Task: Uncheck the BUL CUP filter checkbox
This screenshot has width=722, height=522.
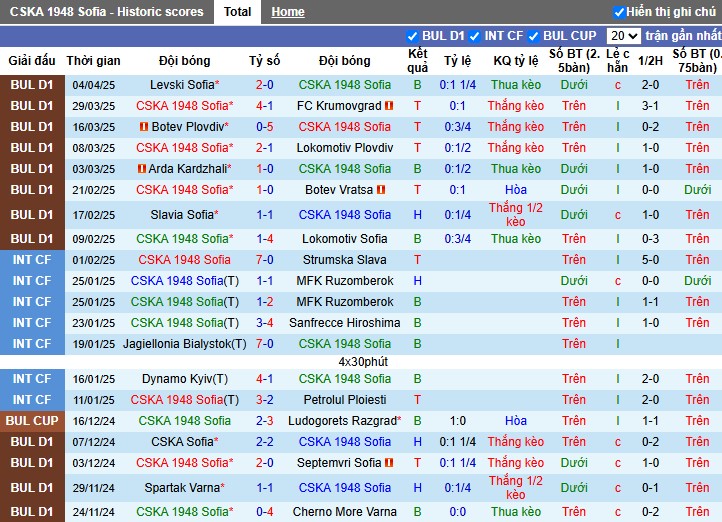Action: (x=533, y=36)
